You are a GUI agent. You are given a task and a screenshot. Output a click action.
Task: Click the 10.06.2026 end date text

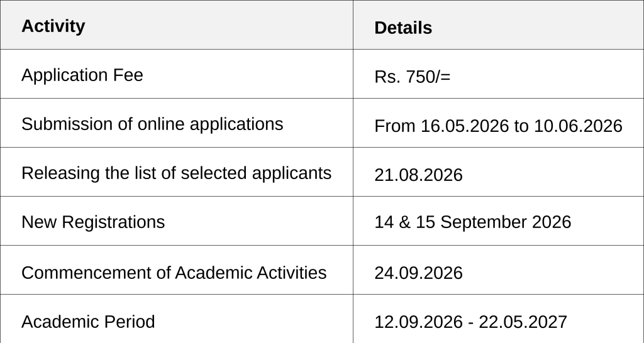(x=579, y=126)
